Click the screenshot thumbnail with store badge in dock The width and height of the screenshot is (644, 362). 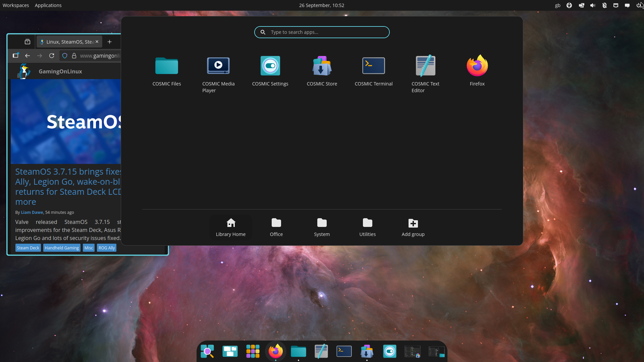pos(413,351)
